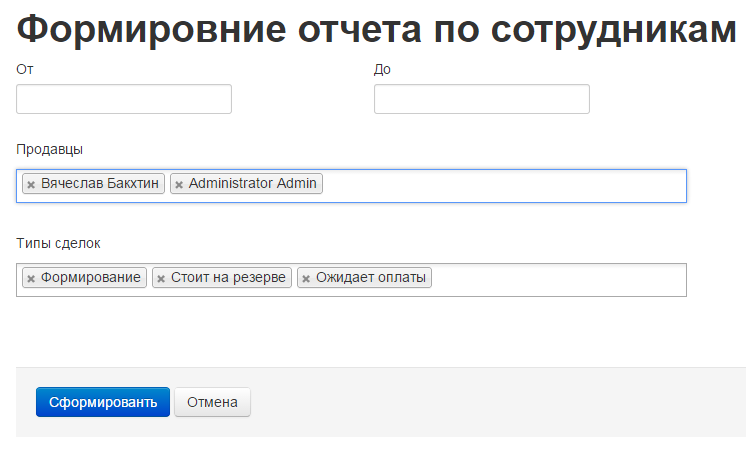Open the Типы сделок multi-select empty area
Screen dimensions: 746x467
(x=560, y=279)
